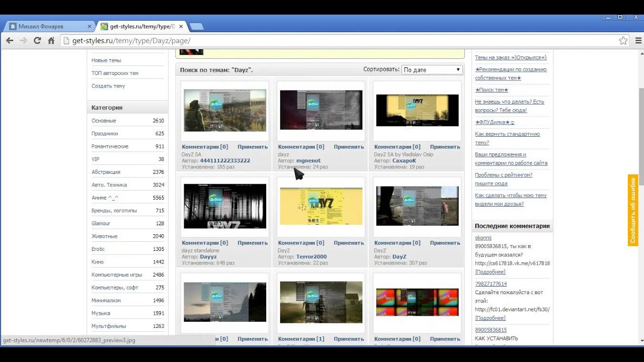This screenshot has height=362, width=644.
Task: Click Применить for the СахароК theme
Action: (445, 147)
